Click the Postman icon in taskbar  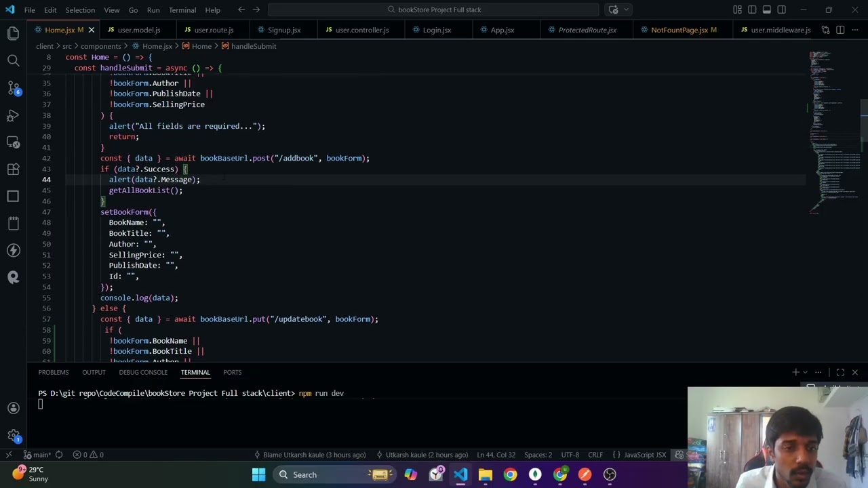coord(585,474)
